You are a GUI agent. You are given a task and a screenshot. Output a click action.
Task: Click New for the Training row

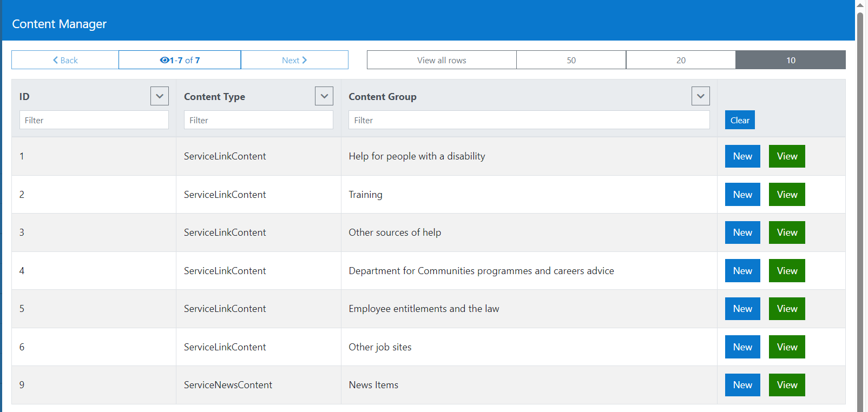coord(742,195)
